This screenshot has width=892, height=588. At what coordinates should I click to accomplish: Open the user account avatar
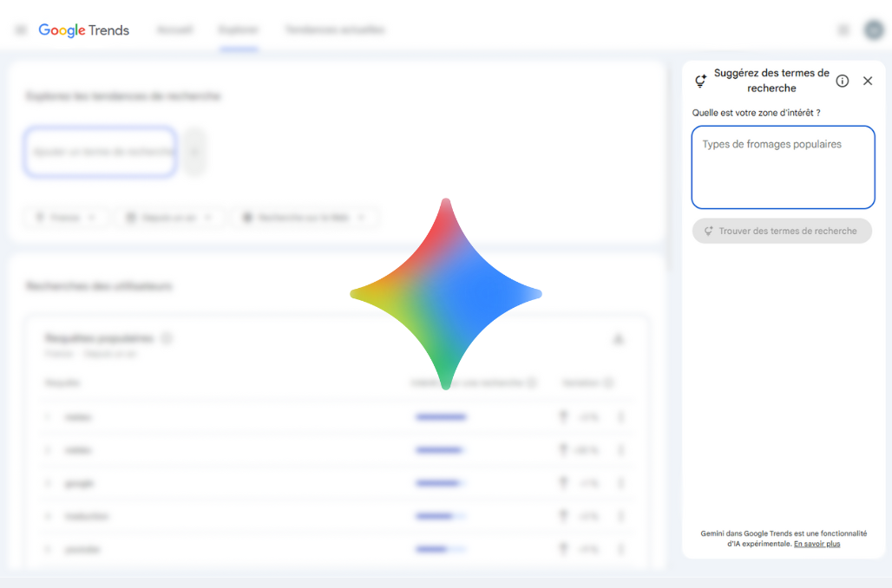[x=873, y=30]
